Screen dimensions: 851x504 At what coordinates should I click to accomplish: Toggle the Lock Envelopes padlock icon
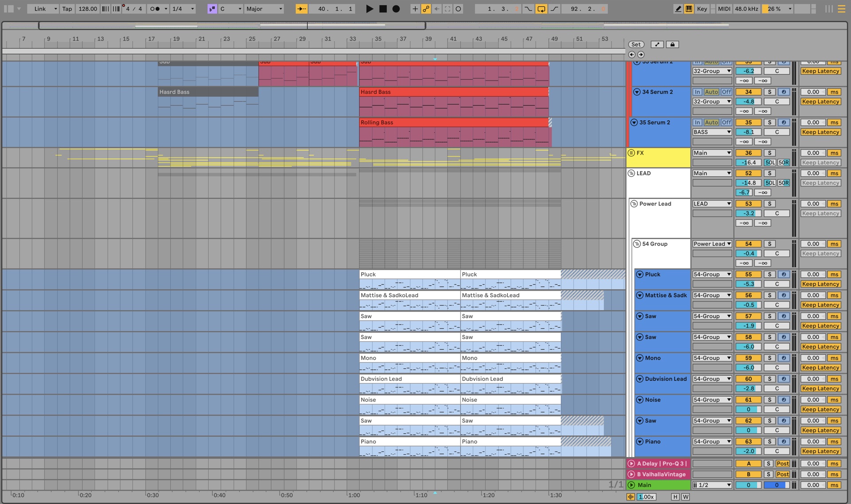pos(672,44)
